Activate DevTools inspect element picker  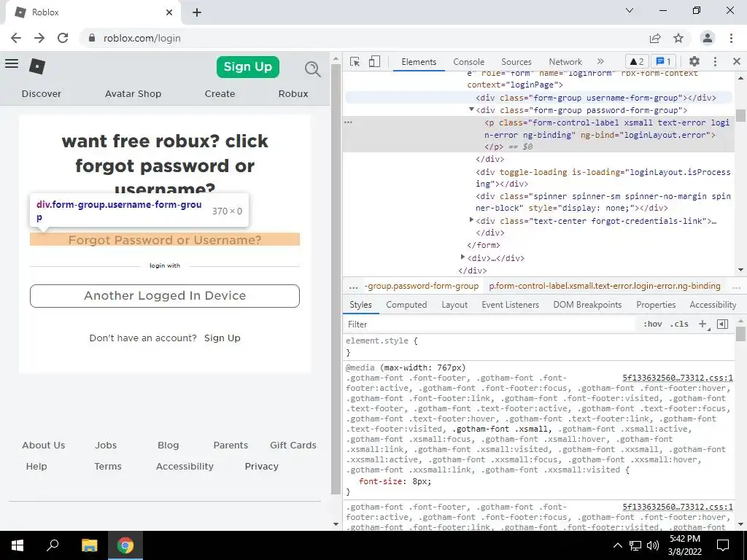click(355, 61)
